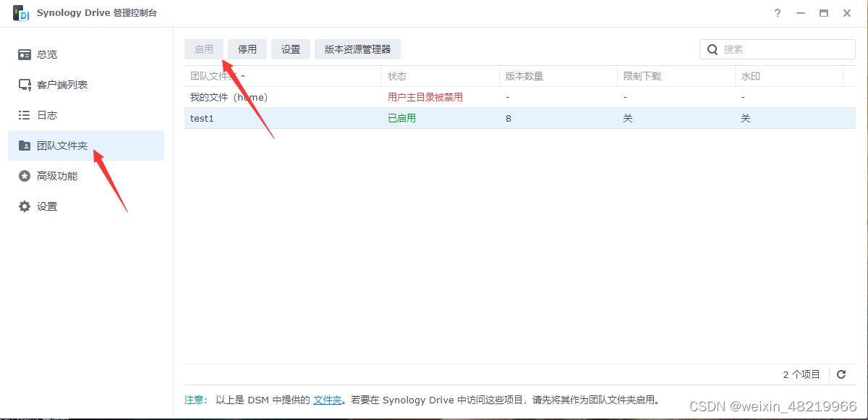Open 版本资源管理器
Image resolution: width=868 pixels, height=420 pixels.
click(x=357, y=49)
